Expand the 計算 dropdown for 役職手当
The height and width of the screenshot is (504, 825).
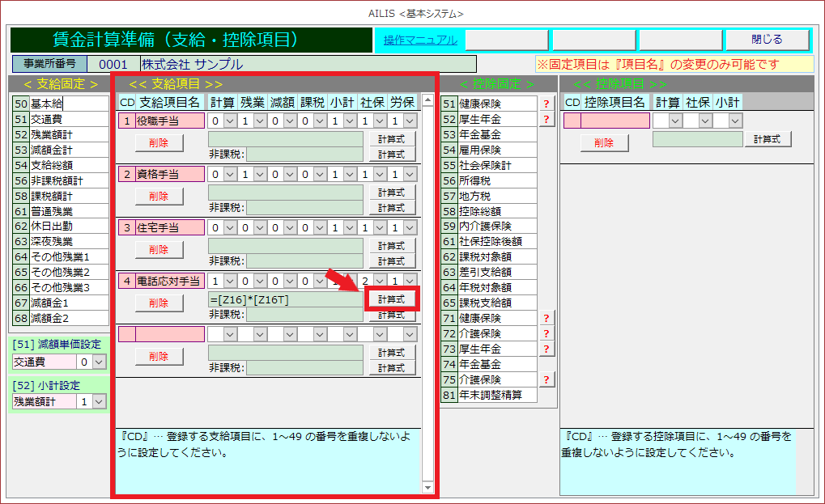[230, 121]
